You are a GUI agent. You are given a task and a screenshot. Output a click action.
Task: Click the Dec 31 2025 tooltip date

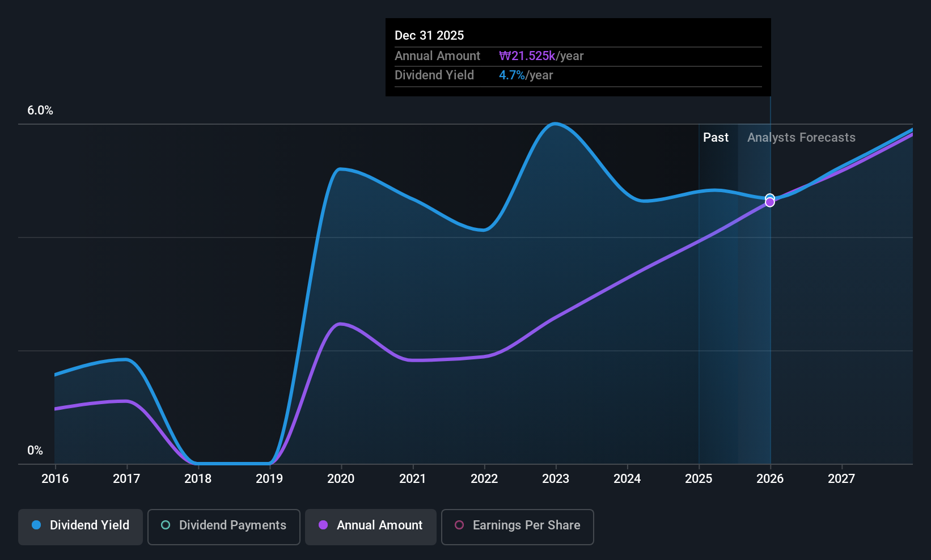(x=429, y=36)
